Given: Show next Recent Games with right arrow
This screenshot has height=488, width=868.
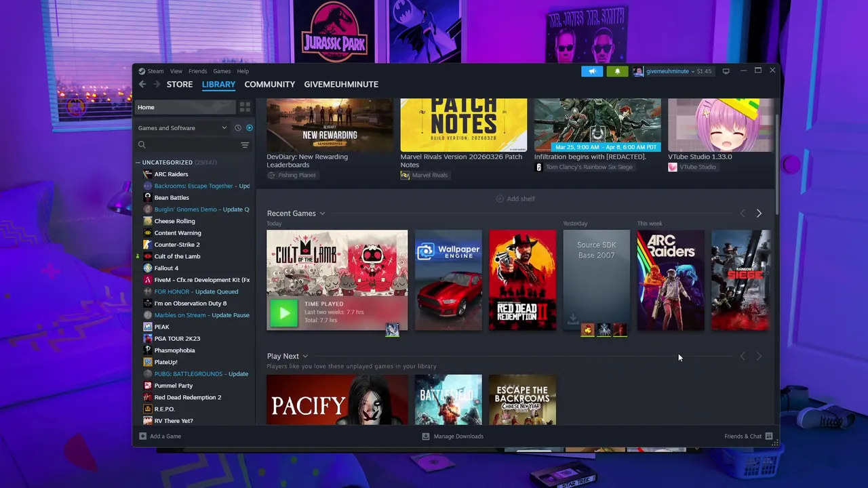Looking at the screenshot, I should [759, 213].
